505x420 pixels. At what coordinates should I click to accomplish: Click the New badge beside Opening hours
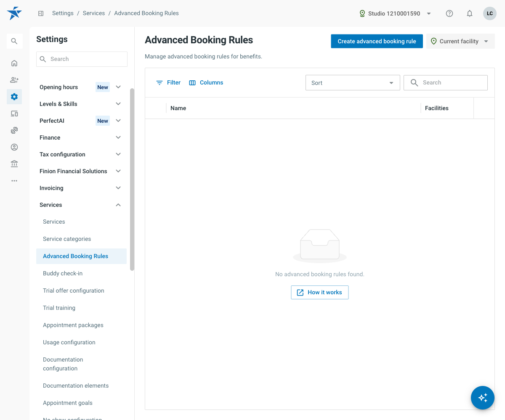coord(103,87)
